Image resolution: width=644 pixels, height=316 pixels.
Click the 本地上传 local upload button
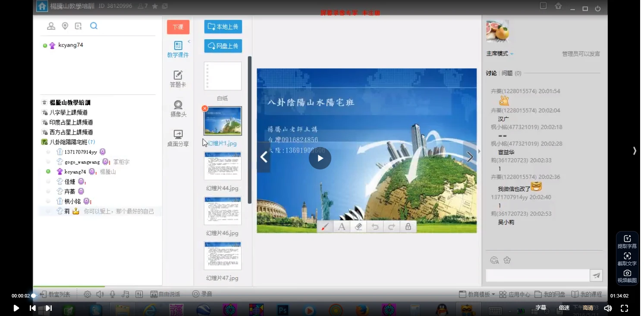[223, 26]
